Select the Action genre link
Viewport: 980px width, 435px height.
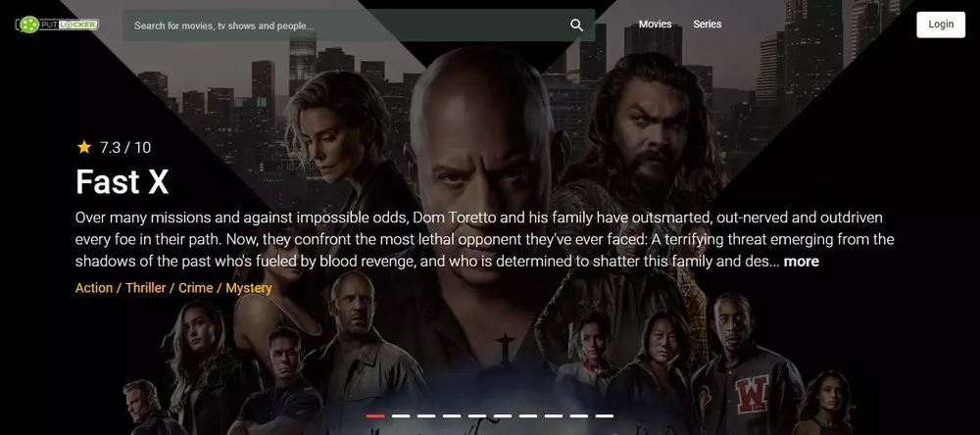tap(94, 288)
